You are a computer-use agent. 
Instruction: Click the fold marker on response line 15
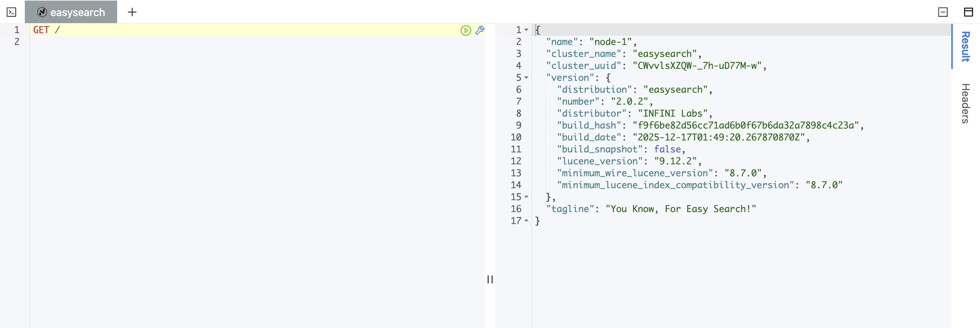[x=526, y=197]
